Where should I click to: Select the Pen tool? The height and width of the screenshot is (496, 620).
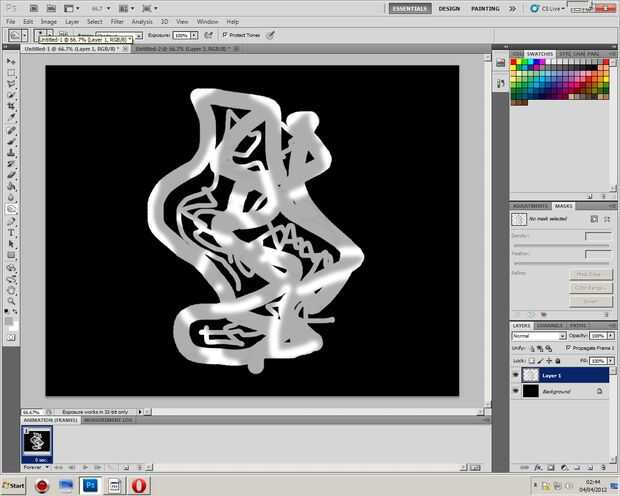(11, 221)
